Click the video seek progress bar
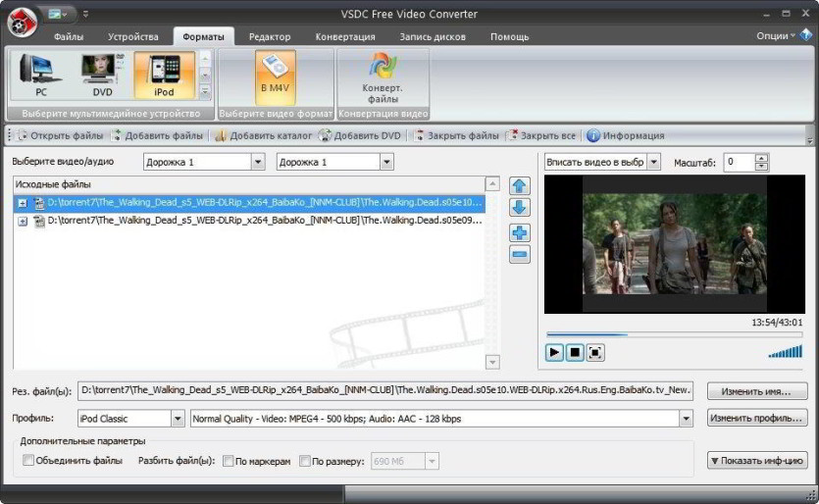The width and height of the screenshot is (819, 504). pyautogui.click(x=674, y=334)
